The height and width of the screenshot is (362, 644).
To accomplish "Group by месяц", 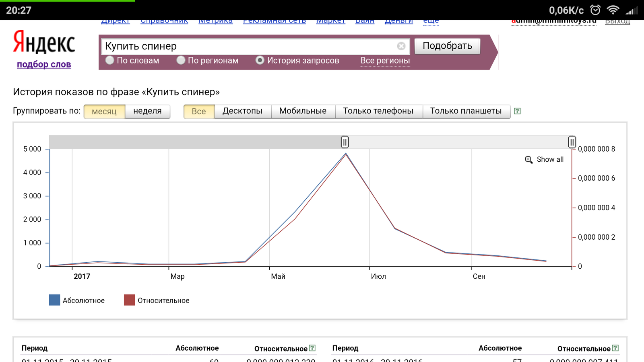I will (x=104, y=111).
